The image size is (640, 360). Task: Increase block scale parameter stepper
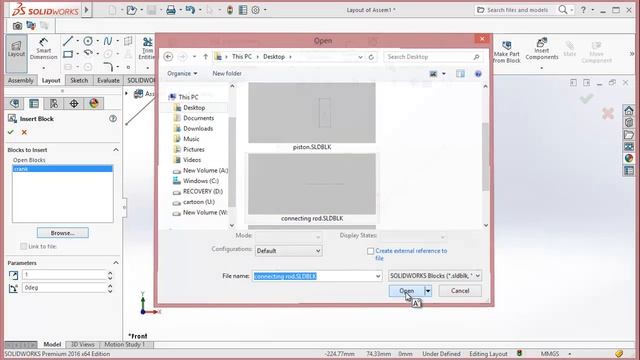tap(110, 273)
